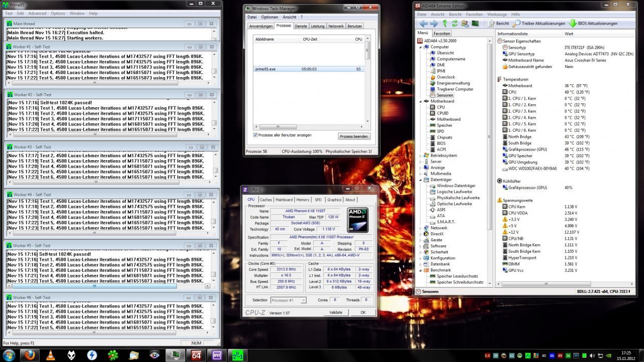Image resolution: width=644 pixels, height=362 pixels.
Task: Open Memory tab in CPU-Z
Action: tap(303, 200)
